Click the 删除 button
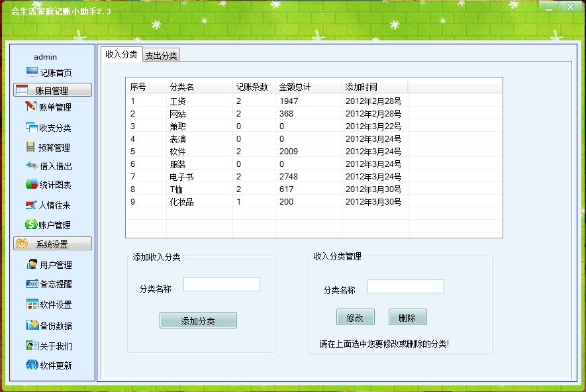The width and height of the screenshot is (586, 392). [x=408, y=317]
